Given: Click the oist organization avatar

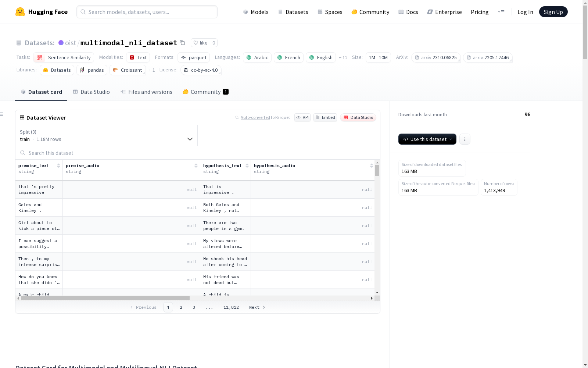Looking at the screenshot, I should point(61,43).
